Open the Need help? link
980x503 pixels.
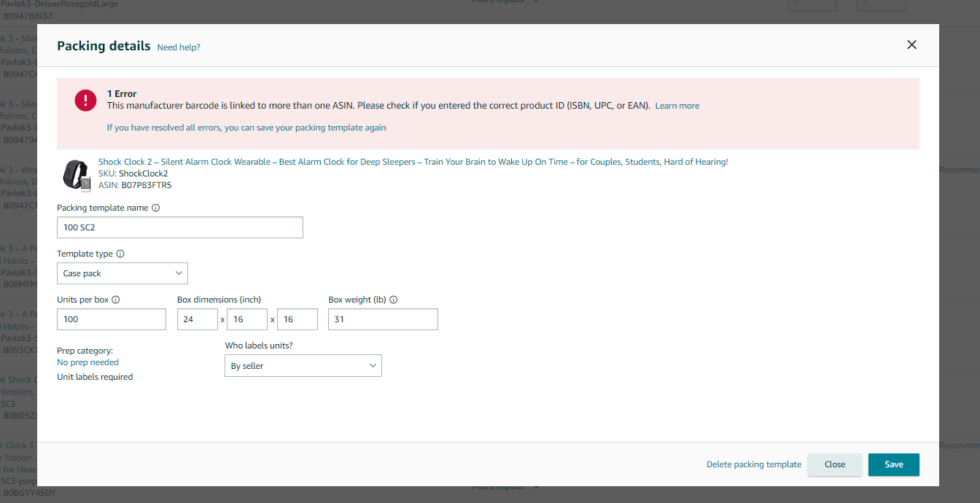[x=179, y=47]
